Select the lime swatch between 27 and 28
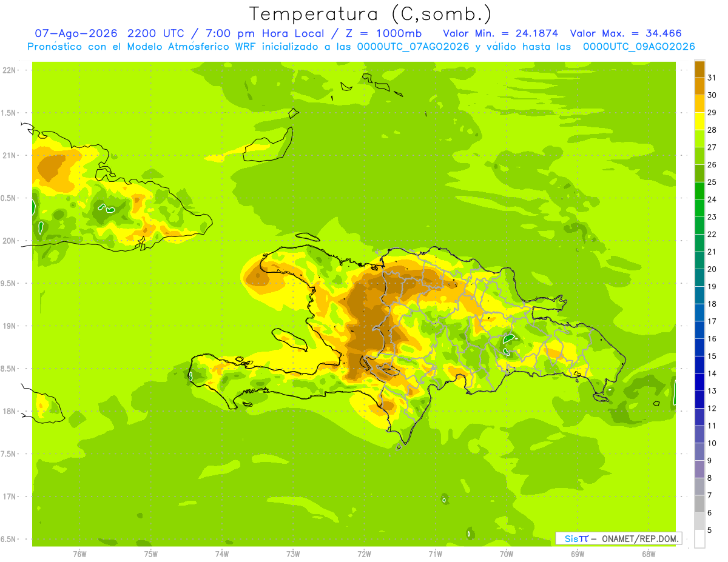This screenshot has height=562, width=728. (x=699, y=138)
